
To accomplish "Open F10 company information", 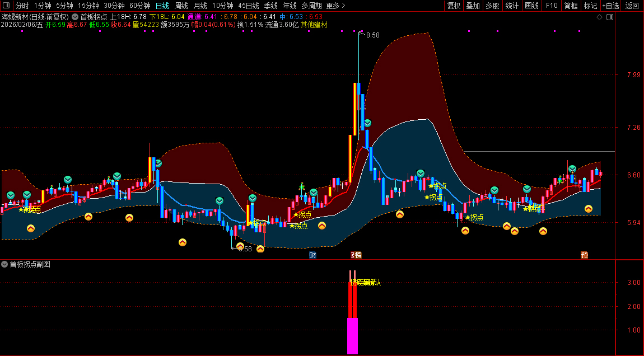I will coord(552,6).
